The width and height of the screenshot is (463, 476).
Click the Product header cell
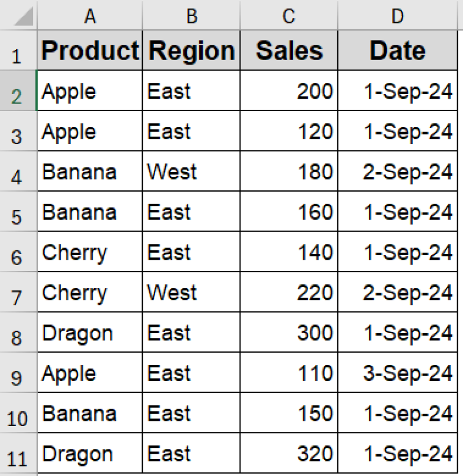89,50
